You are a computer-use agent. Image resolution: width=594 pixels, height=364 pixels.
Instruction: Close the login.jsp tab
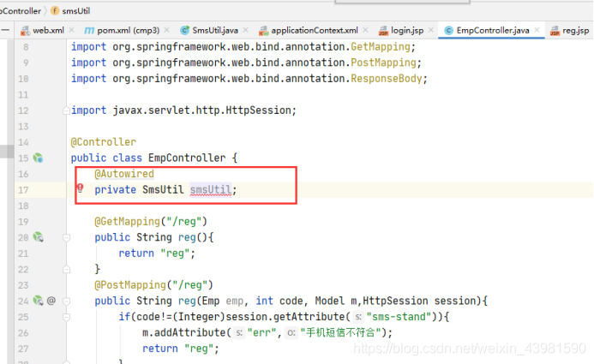431,30
